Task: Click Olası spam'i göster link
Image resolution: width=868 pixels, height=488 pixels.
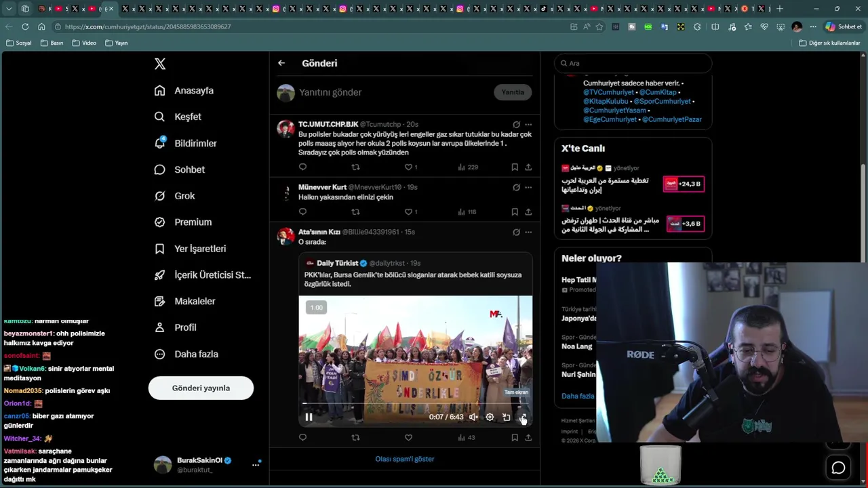Action: 405,459
